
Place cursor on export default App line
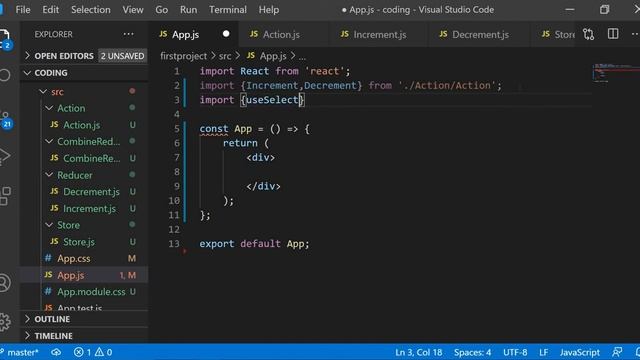click(254, 244)
